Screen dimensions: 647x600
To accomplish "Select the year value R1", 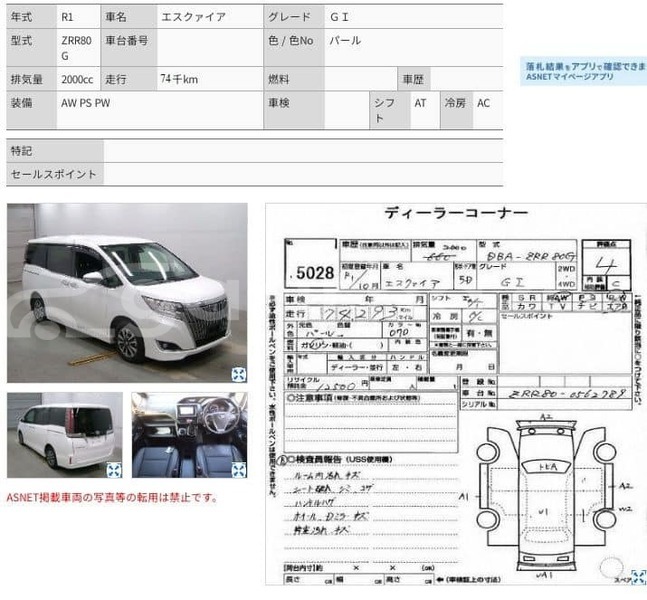I will pyautogui.click(x=67, y=17).
